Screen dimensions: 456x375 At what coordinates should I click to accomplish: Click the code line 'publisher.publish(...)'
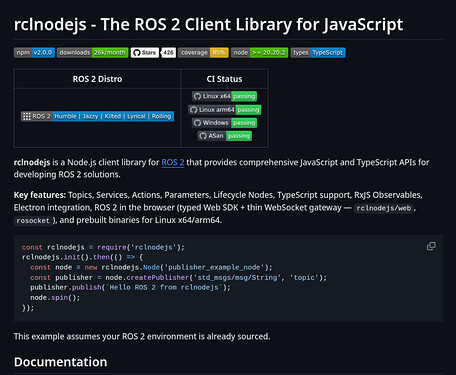(x=130, y=287)
